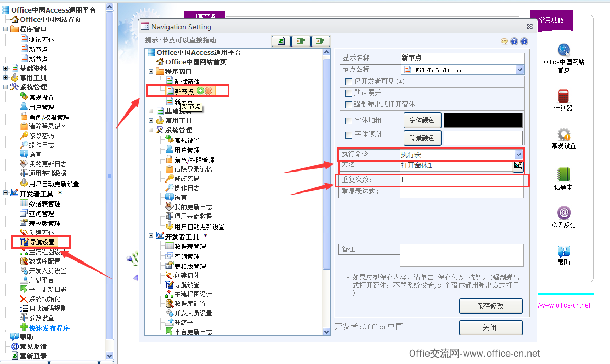Click the 重复次数 input field
Screen dimensions: 610x364
click(x=461, y=180)
